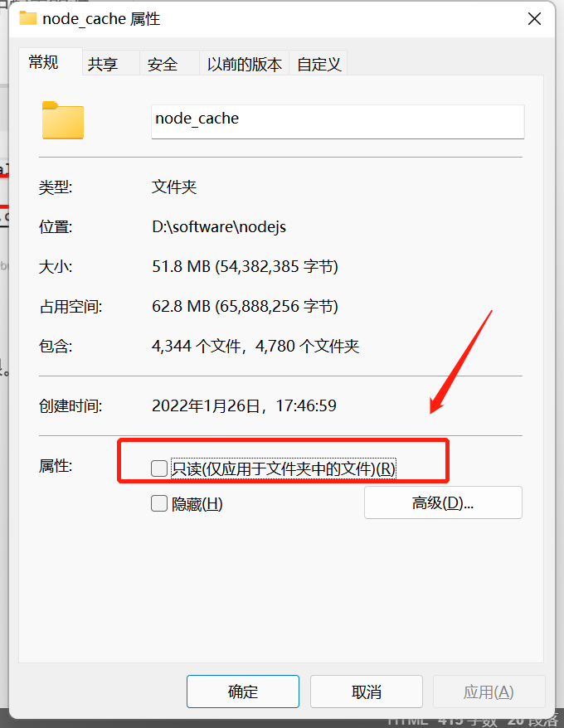Close the node_cache properties dialog

point(534,19)
